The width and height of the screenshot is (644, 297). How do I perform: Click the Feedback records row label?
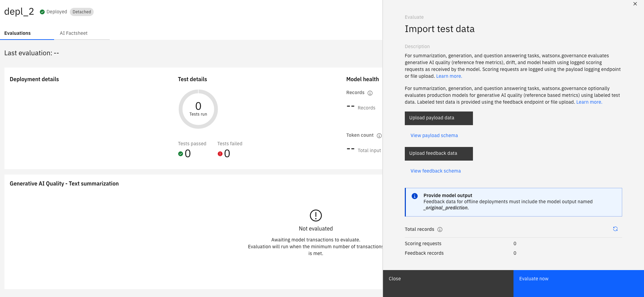[424, 253]
